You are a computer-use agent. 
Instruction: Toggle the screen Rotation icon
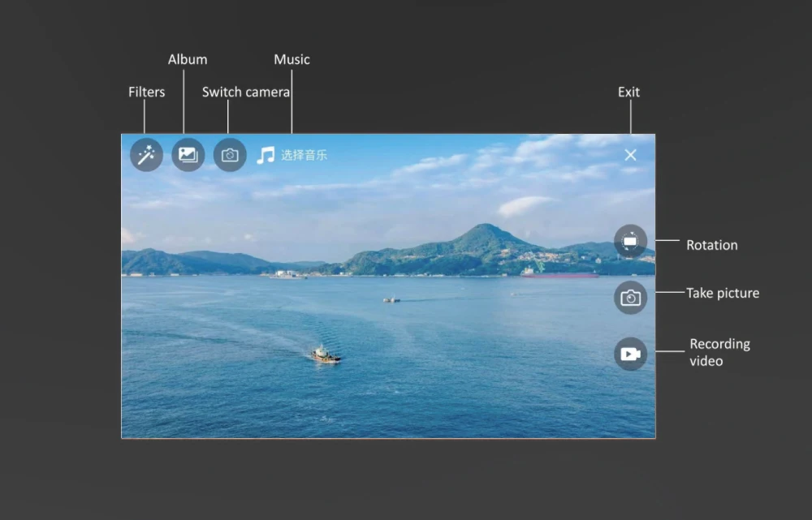coord(630,241)
